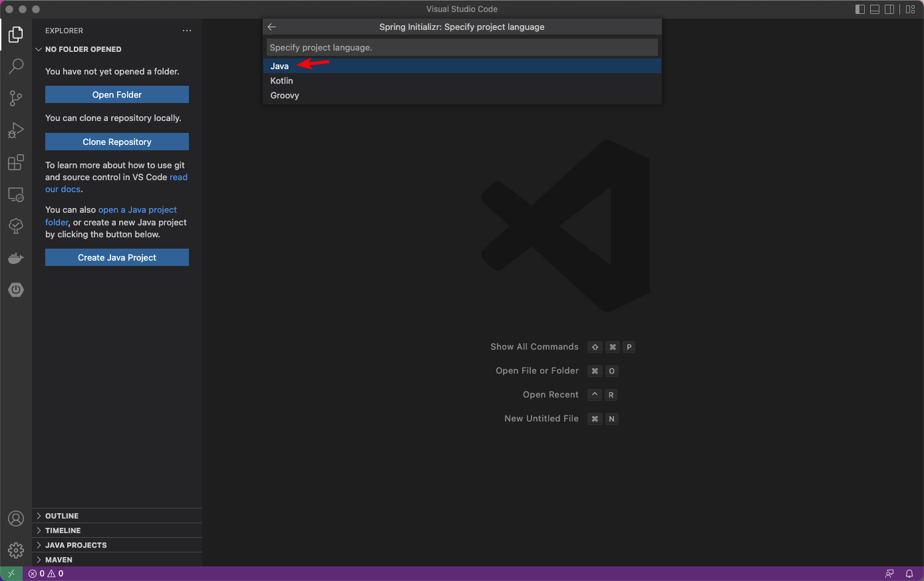Open the Docker view icon
The image size is (924, 581).
pos(16,258)
